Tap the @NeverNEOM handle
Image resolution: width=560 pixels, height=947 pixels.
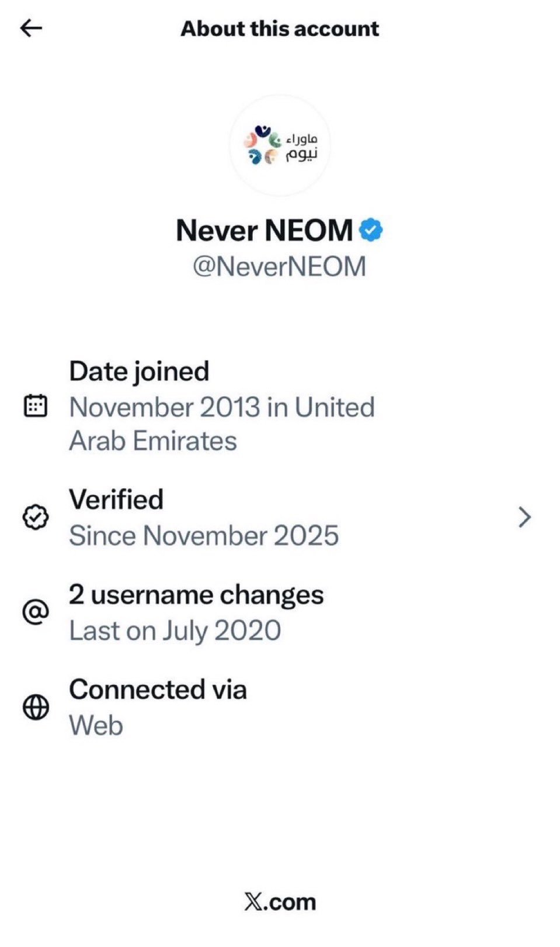tap(279, 267)
